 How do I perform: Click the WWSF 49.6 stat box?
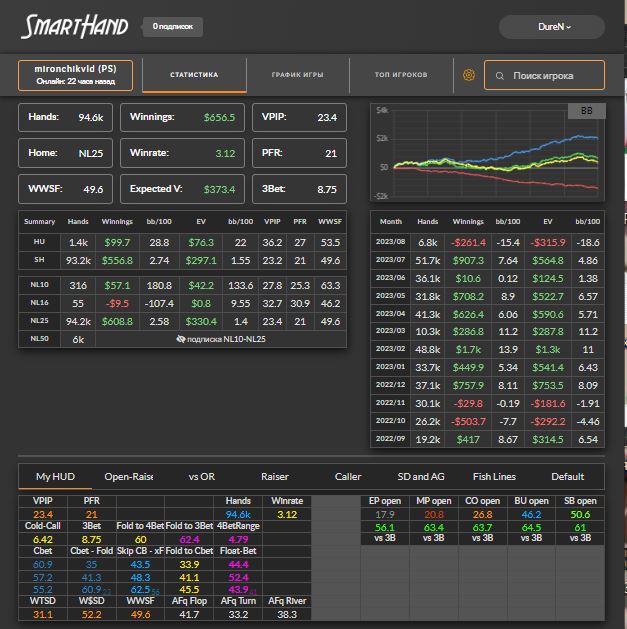(x=65, y=189)
